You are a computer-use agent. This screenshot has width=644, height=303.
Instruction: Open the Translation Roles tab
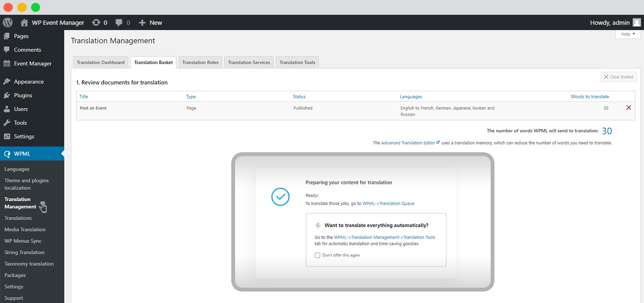point(200,63)
